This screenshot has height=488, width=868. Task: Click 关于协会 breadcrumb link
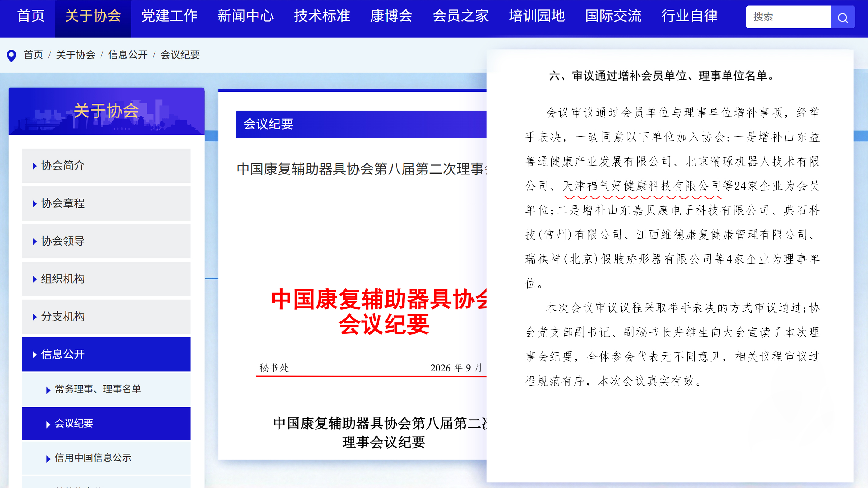click(x=76, y=55)
